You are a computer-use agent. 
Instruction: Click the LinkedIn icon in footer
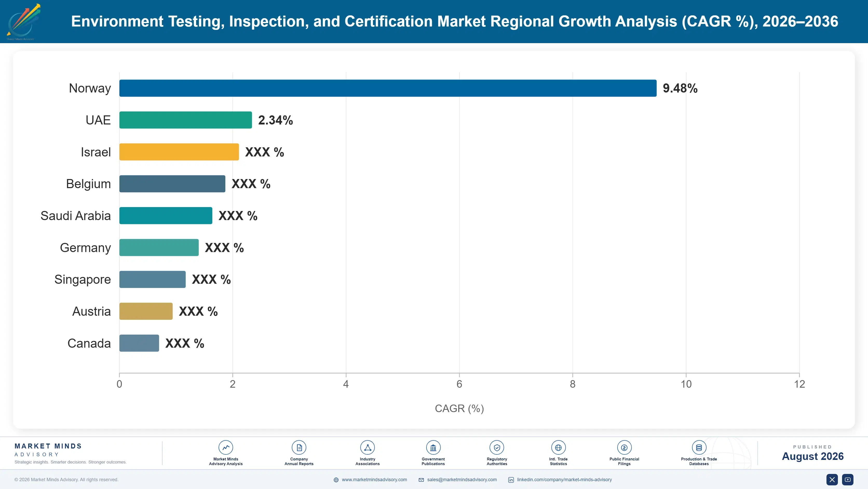pos(511,480)
